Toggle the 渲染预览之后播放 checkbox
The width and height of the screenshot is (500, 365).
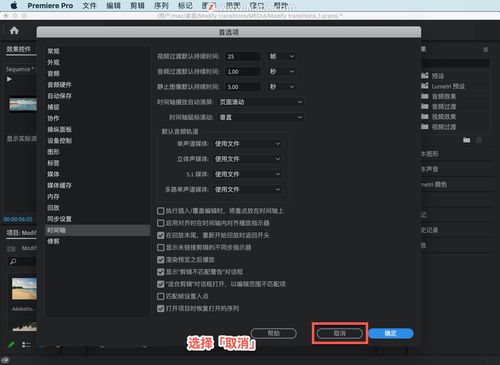161,260
